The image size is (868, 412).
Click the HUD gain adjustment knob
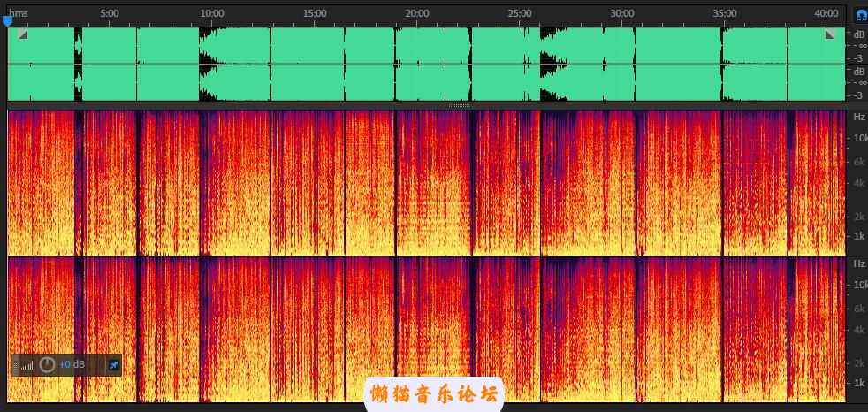[48, 364]
